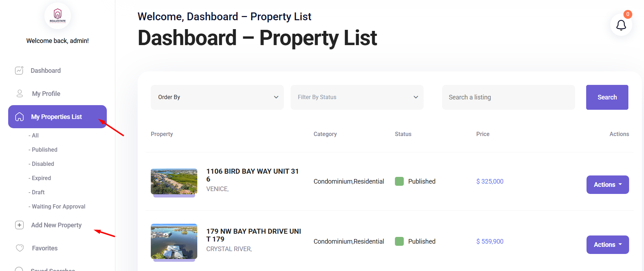The height and width of the screenshot is (271, 644).
Task: Click the Favorites heart icon
Action: tap(20, 248)
